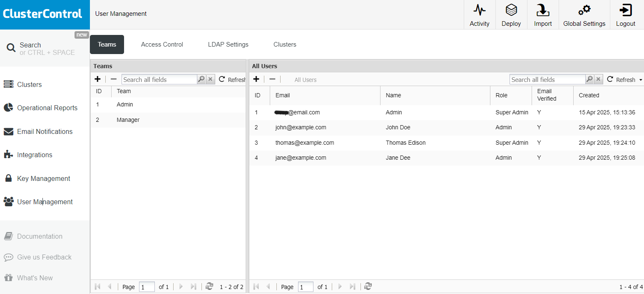Remove a user with the minus icon
The image size is (644, 294).
[x=273, y=79]
